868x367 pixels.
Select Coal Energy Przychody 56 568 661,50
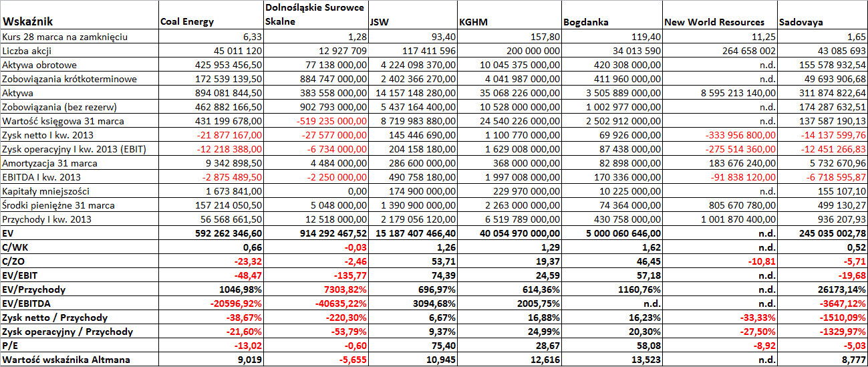[x=231, y=219]
